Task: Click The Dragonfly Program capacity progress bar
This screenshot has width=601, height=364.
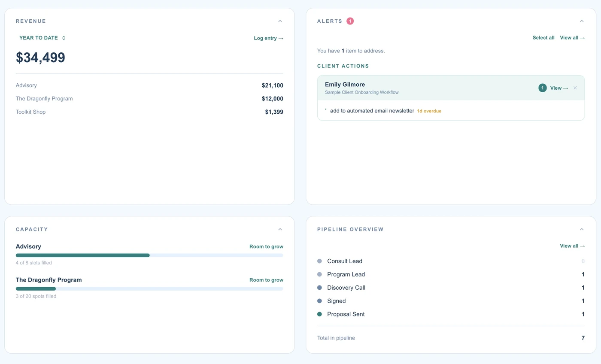Action: [x=149, y=289]
